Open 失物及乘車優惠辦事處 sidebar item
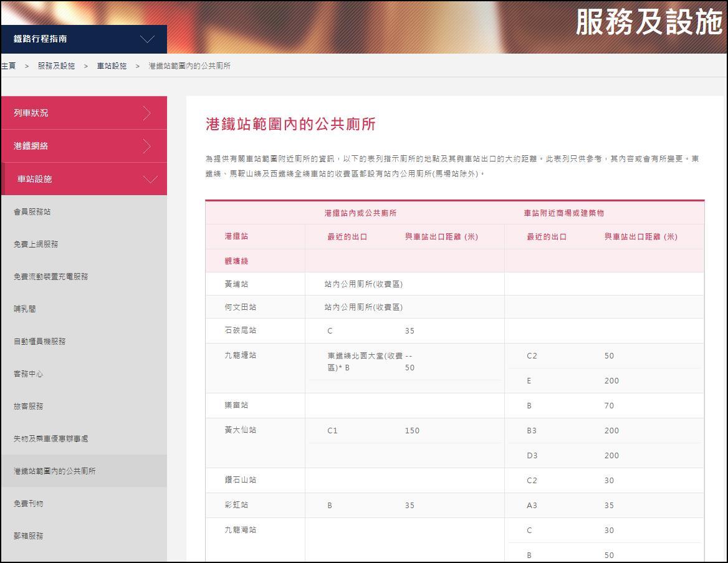 (51, 439)
